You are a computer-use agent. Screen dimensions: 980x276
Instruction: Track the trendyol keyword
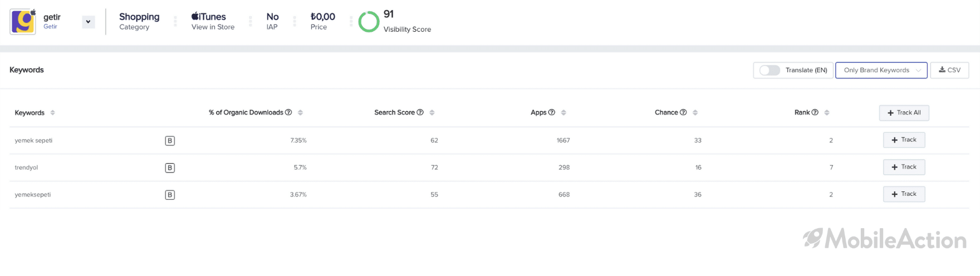click(x=904, y=167)
